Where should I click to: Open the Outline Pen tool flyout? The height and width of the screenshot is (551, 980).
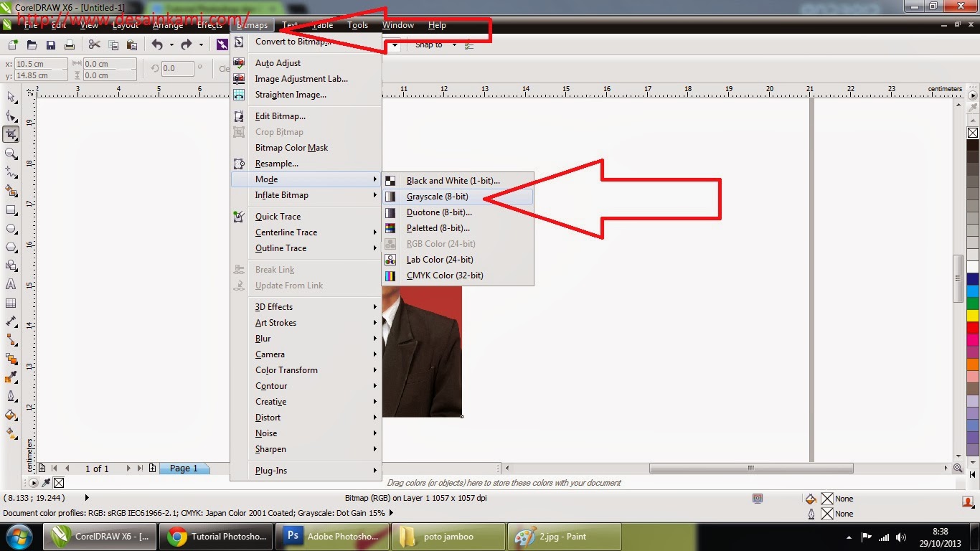11,396
